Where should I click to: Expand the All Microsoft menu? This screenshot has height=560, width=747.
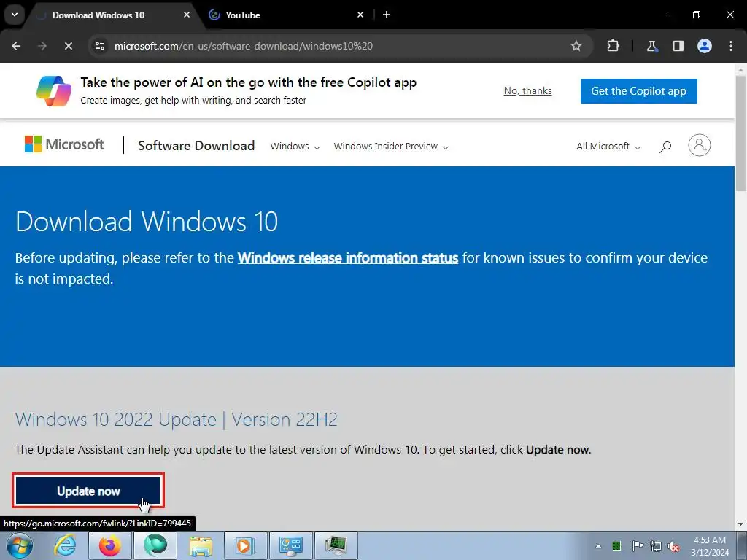[608, 146]
